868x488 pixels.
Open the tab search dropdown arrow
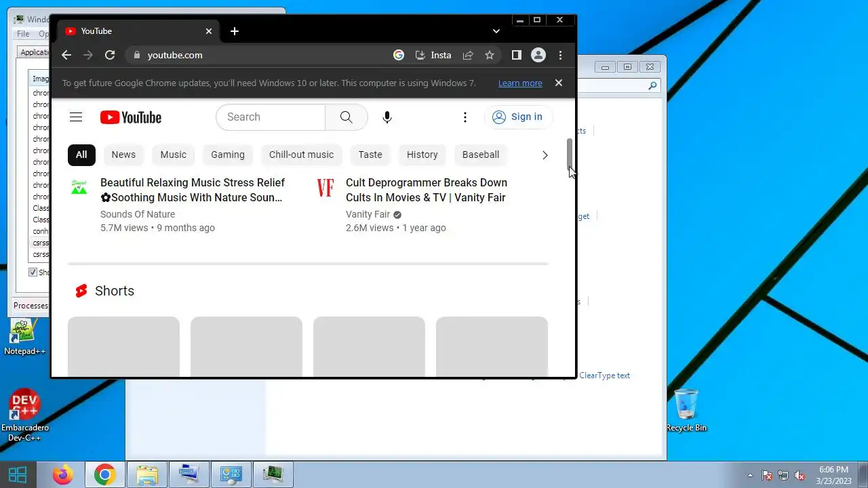[x=496, y=31]
